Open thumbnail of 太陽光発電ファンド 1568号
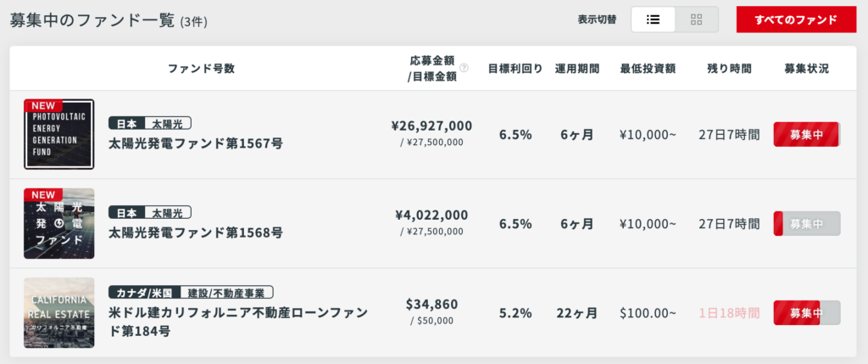Viewport: 868px width, 364px height. 59,223
